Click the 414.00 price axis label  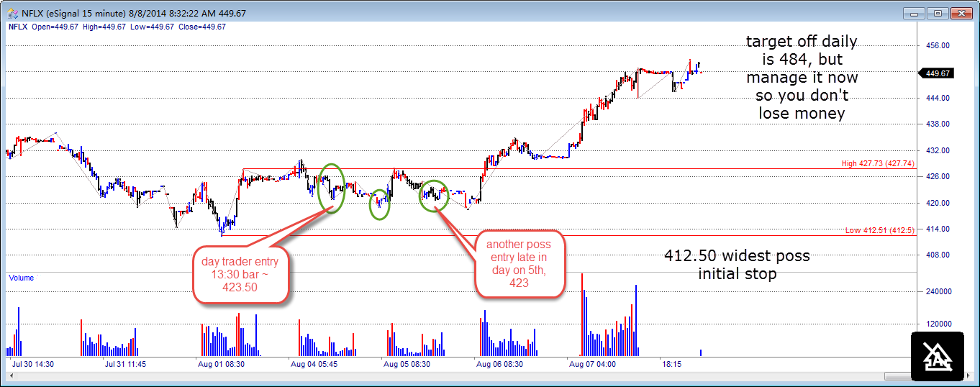click(938, 229)
